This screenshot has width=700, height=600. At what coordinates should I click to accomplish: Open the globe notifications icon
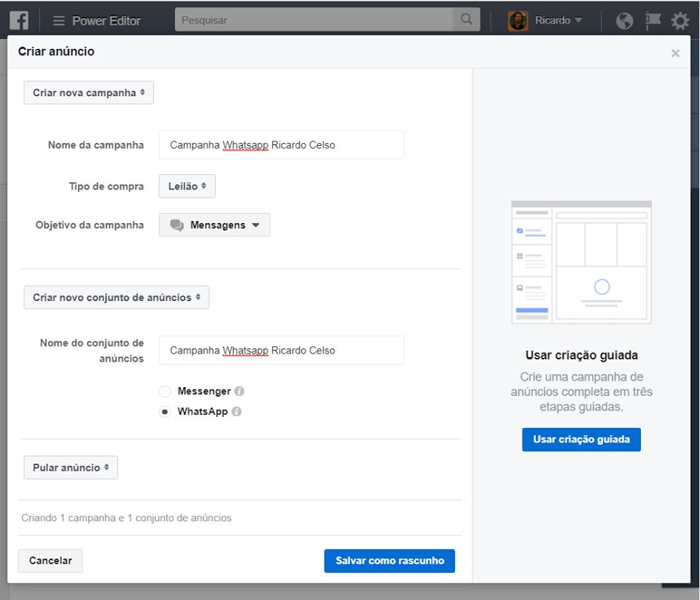tap(624, 20)
